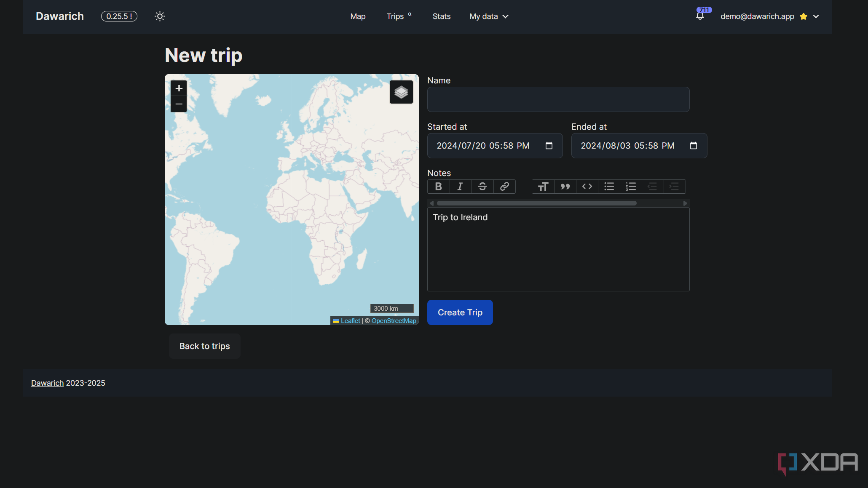This screenshot has height=488, width=868.
Task: Click the yellow star next to account email
Action: (x=804, y=16)
